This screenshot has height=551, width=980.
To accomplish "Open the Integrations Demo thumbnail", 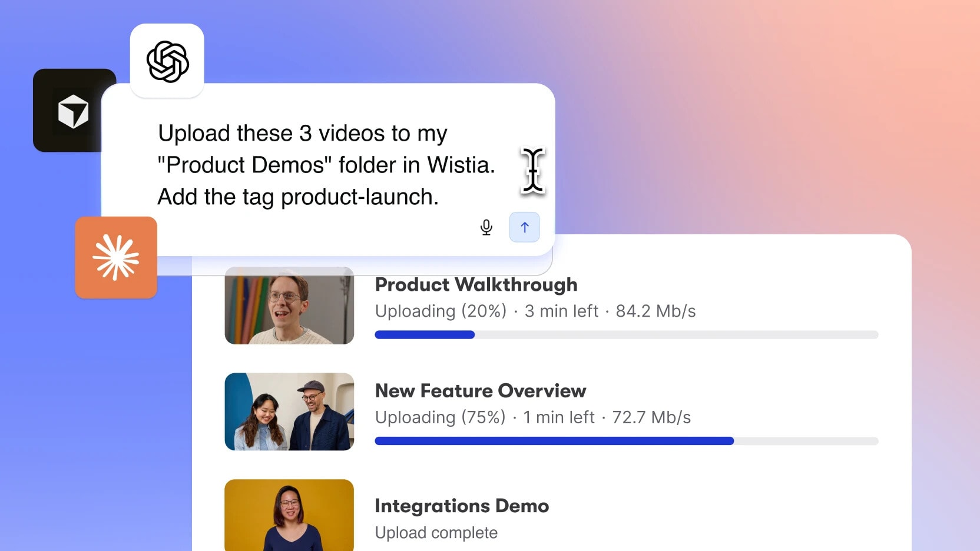I will pos(289,515).
